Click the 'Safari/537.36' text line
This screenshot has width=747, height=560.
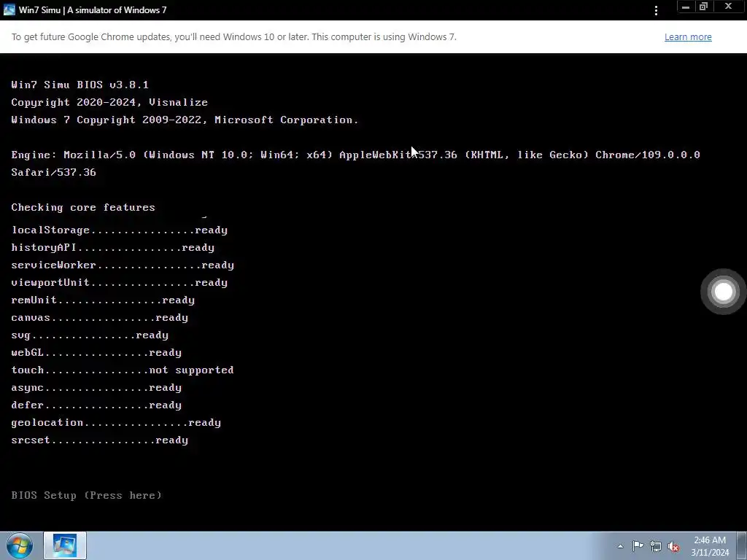[53, 172]
